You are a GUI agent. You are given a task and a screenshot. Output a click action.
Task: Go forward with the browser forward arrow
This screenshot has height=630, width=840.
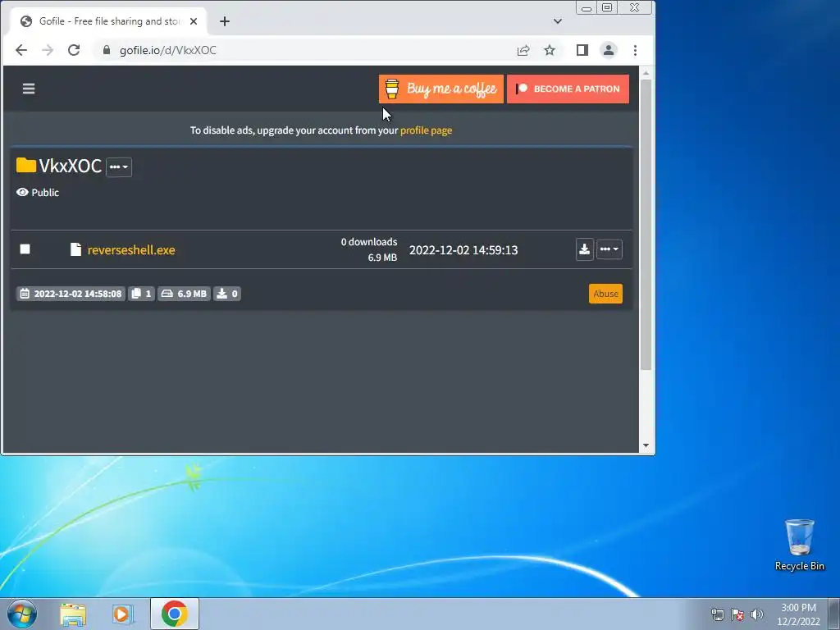(48, 50)
